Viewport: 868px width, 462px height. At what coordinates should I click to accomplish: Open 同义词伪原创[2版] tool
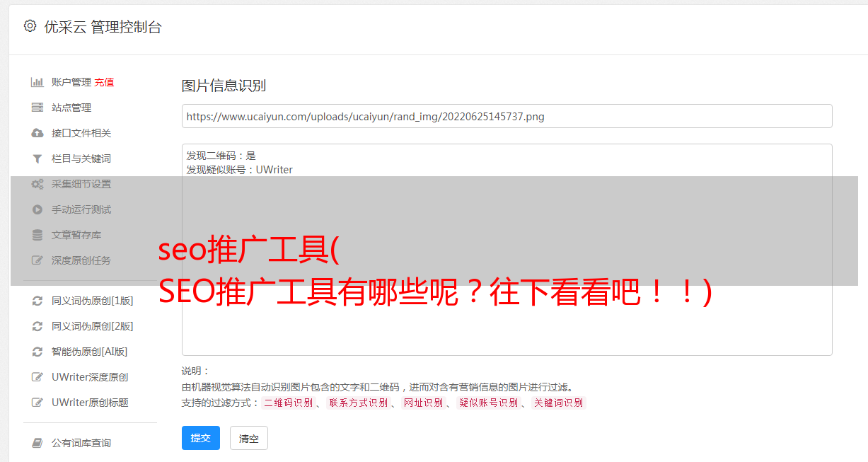(x=92, y=326)
